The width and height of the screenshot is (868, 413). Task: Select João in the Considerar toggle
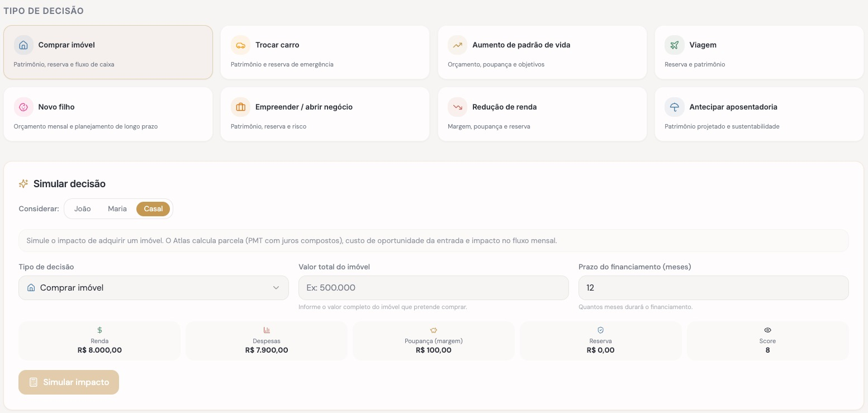click(83, 208)
